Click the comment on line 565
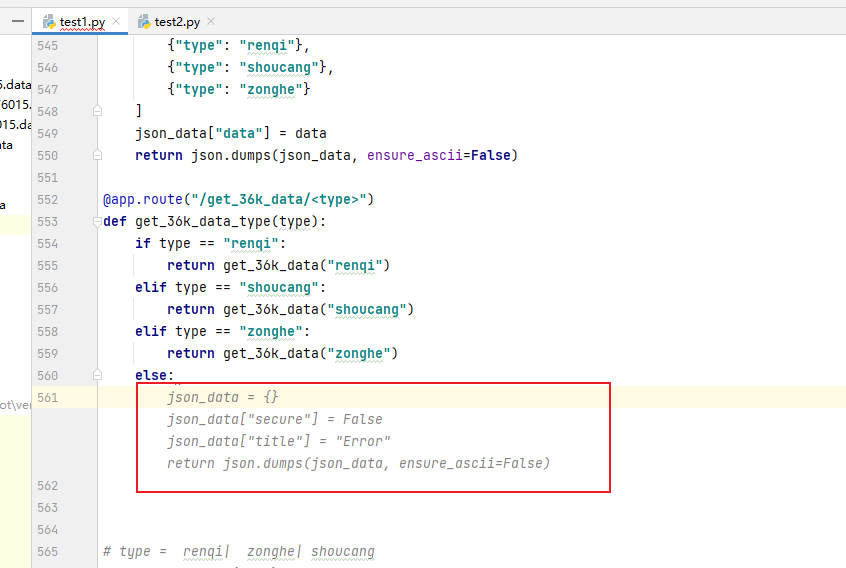Viewport: 846px width, 568px height. (x=239, y=551)
